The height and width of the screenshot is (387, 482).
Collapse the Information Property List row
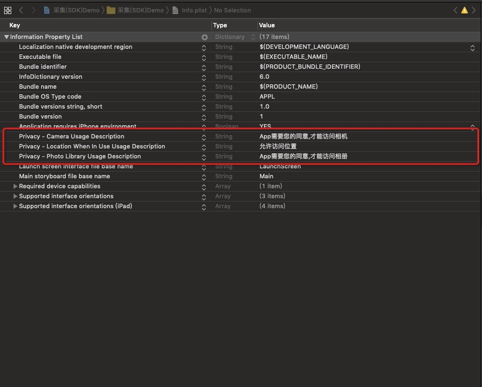6,37
